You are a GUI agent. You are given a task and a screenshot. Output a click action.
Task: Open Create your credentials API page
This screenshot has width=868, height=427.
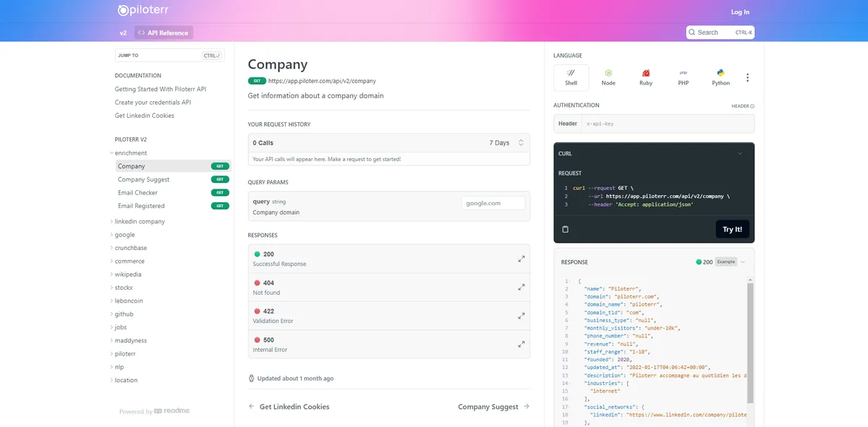coord(153,103)
